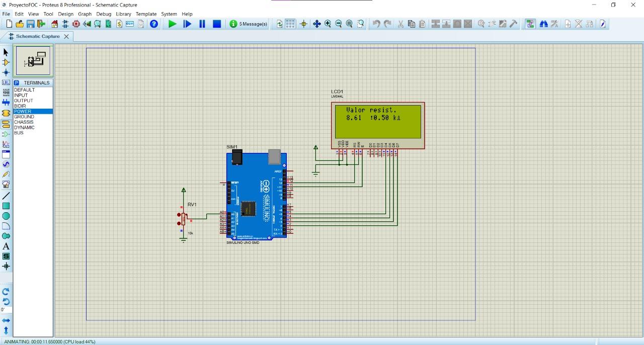
Task: Open the PCB Layout chip icon
Action: (x=76, y=24)
